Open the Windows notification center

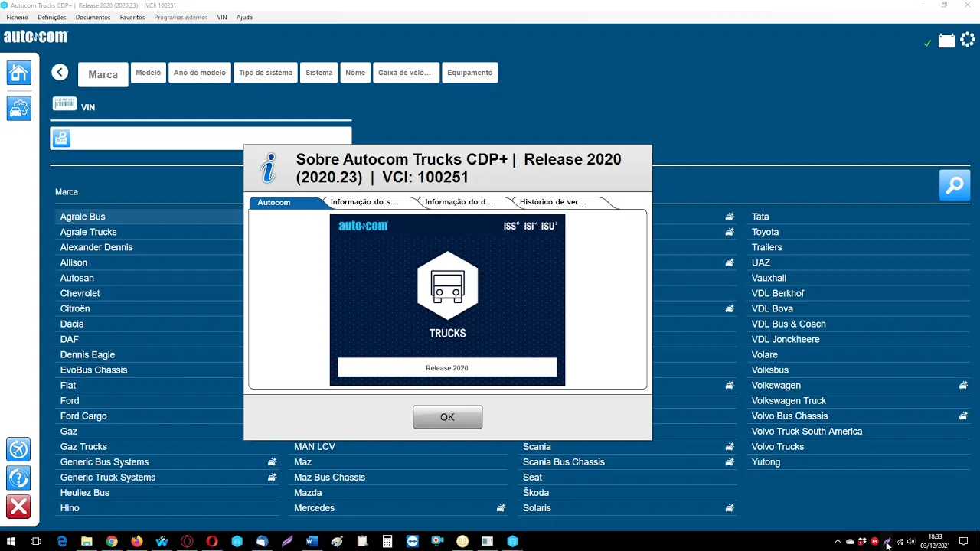[964, 541]
